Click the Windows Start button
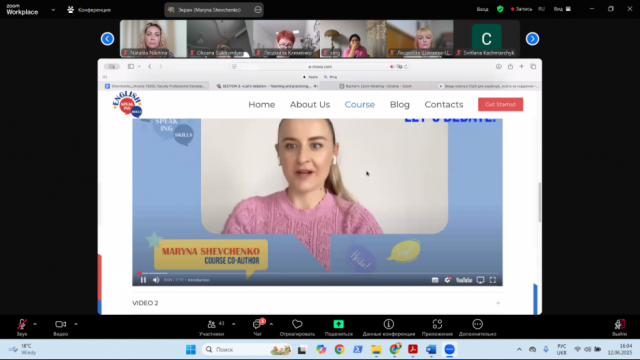640x360 pixels. click(x=191, y=349)
